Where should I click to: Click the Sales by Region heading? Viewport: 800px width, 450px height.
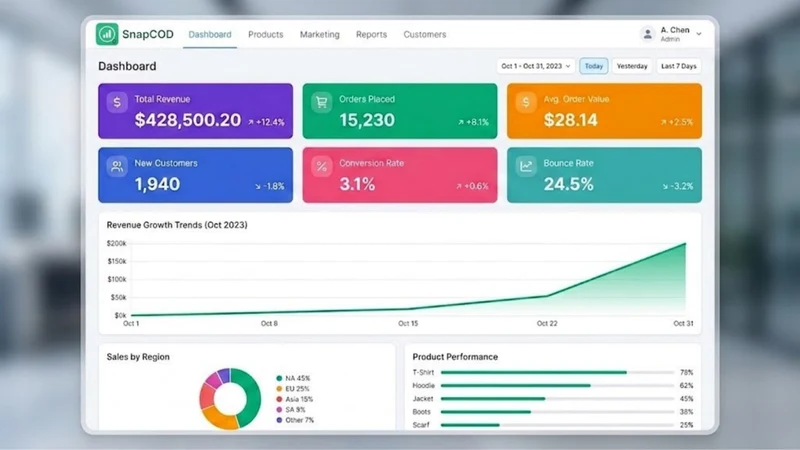point(138,357)
